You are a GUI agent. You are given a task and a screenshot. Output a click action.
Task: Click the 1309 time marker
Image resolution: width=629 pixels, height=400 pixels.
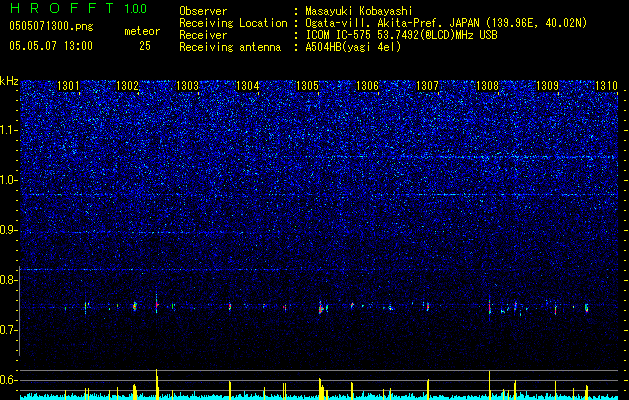pyautogui.click(x=548, y=86)
